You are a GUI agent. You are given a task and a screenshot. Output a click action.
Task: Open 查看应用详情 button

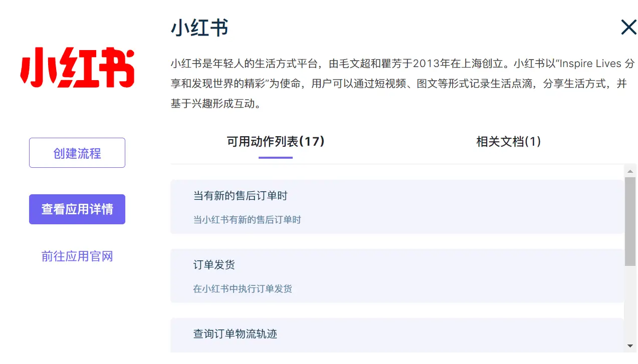pyautogui.click(x=77, y=209)
